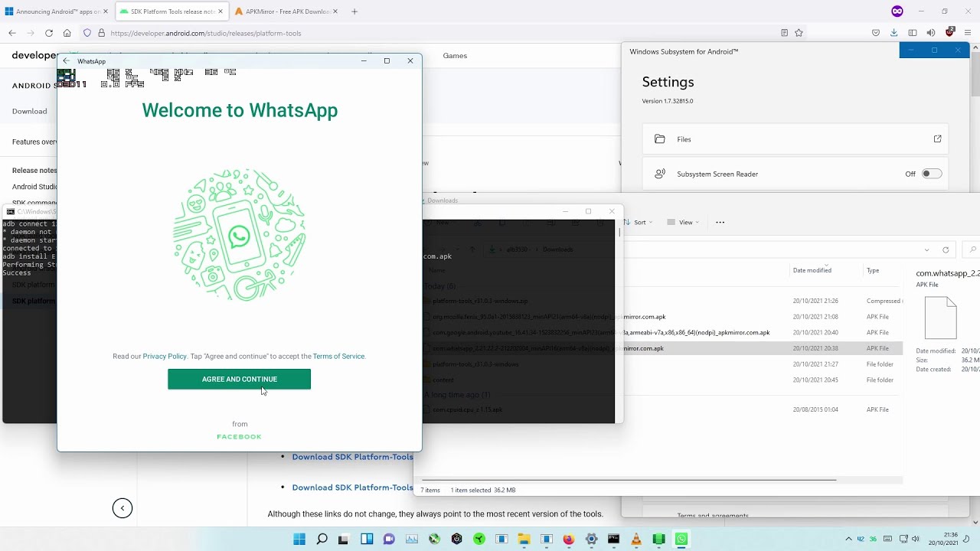This screenshot has height=551, width=980.
Task: Open Sort dropdown in File Explorer
Action: pos(638,222)
